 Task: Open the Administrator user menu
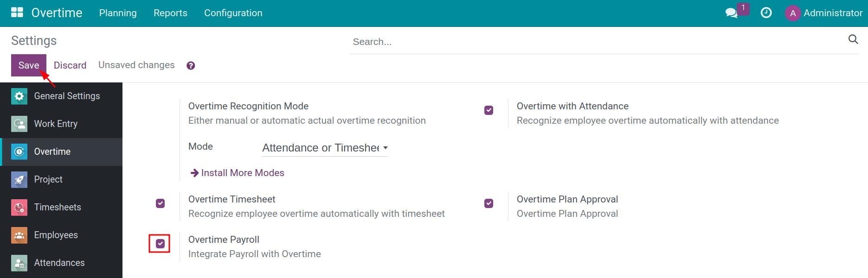[823, 13]
